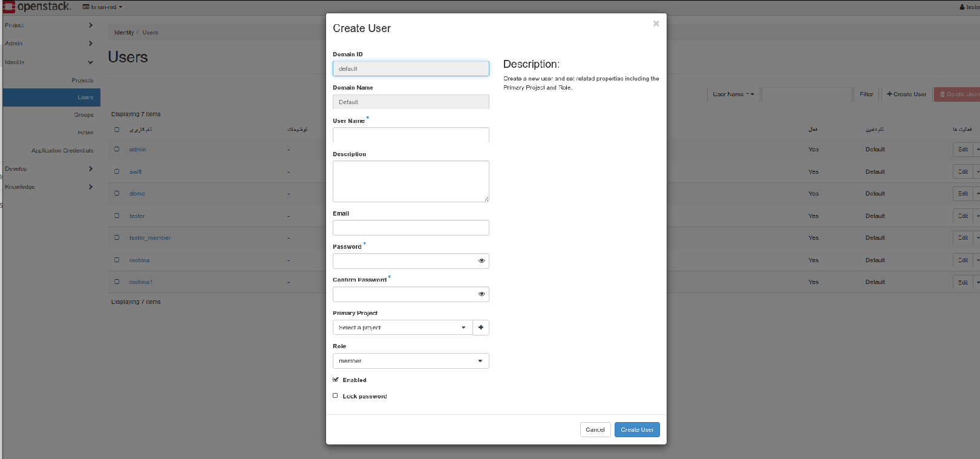Focus the User Name input field
The image size is (980, 459).
point(410,134)
